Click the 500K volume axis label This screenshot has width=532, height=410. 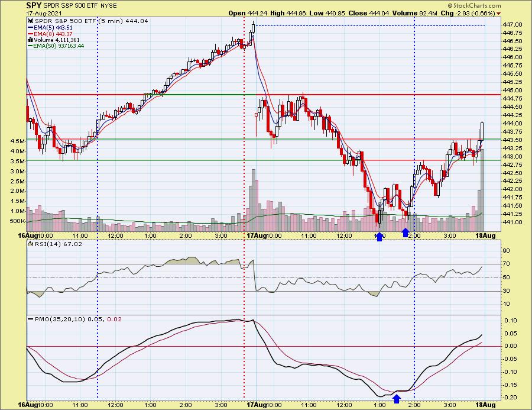pos(17,221)
